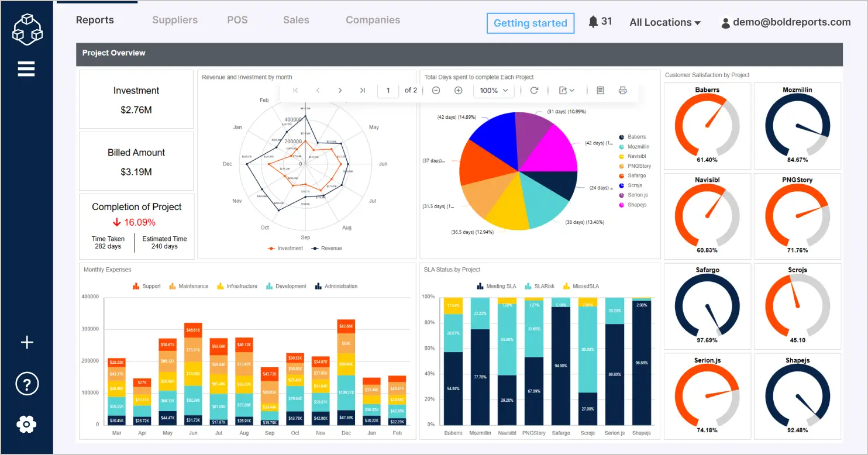Click the notification bell icon
Screen dimensions: 868x455
point(593,22)
